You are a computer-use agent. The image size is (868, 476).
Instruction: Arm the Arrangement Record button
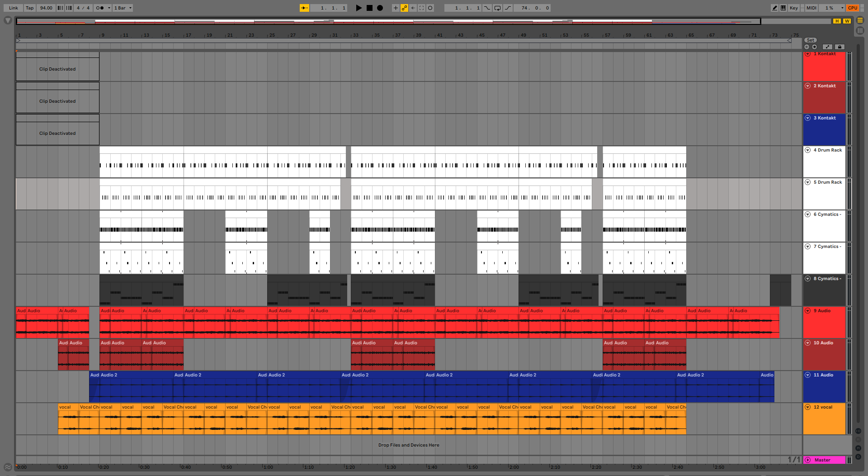coord(380,8)
